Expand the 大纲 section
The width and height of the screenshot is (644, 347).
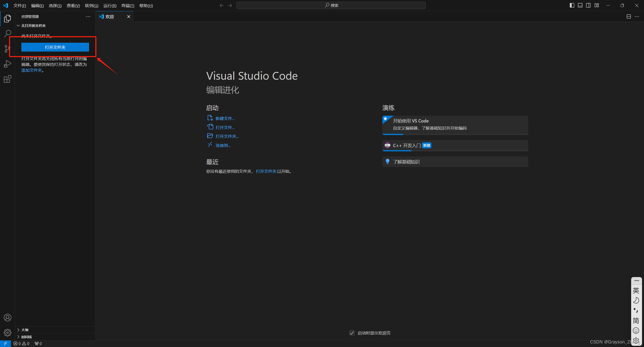pyautogui.click(x=25, y=330)
